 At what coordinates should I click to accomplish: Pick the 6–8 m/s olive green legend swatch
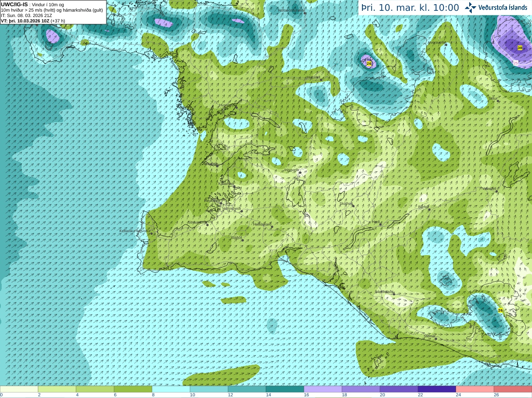coord(133,389)
